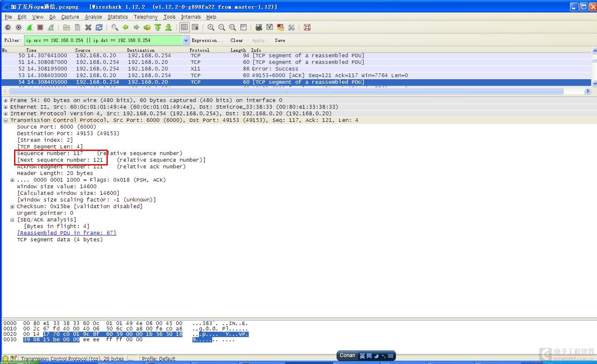The image size is (597, 364).
Task: Go back in packet history
Action: pos(125,27)
